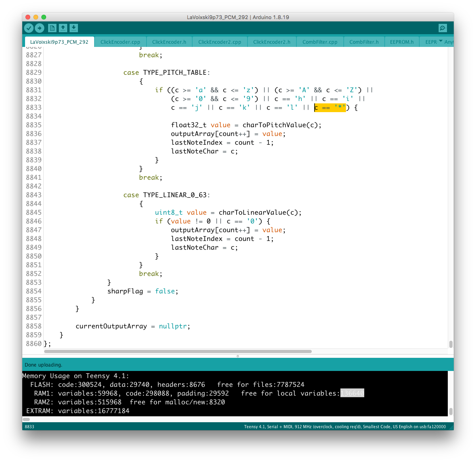Click the divider handle between editor and console

pyautogui.click(x=238, y=356)
